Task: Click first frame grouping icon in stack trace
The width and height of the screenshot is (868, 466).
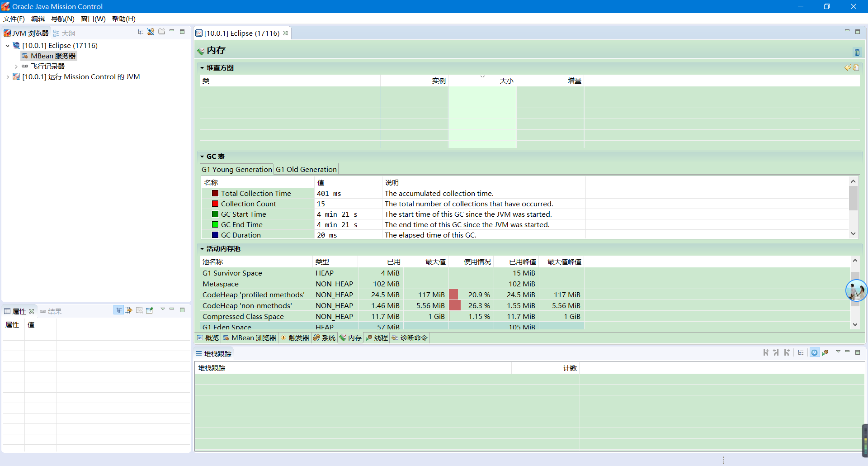Action: tap(766, 352)
